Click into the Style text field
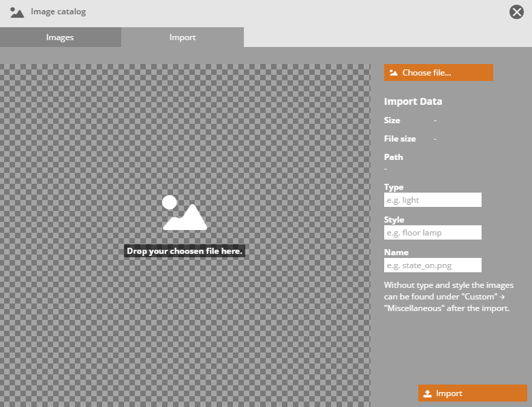Screen dimensions: 532x407 pyautogui.click(x=433, y=233)
